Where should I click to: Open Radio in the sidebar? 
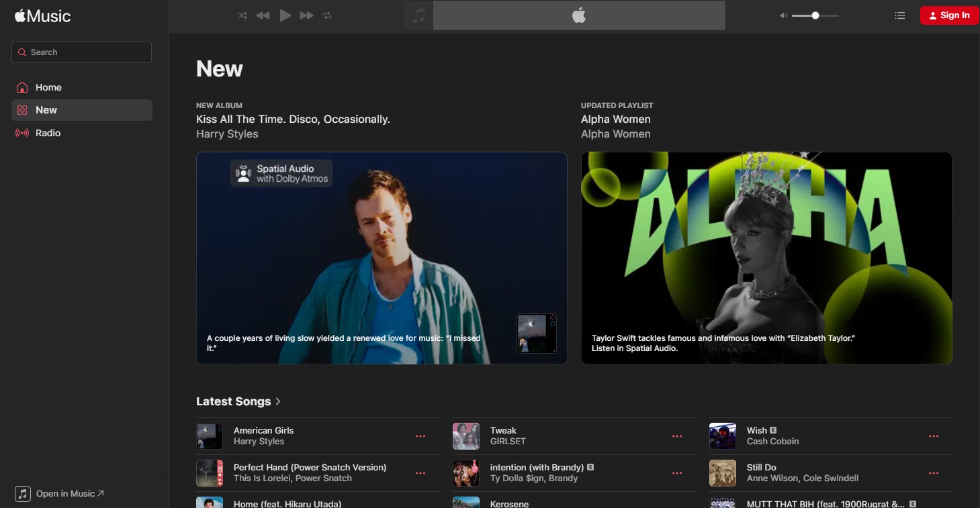click(82, 133)
